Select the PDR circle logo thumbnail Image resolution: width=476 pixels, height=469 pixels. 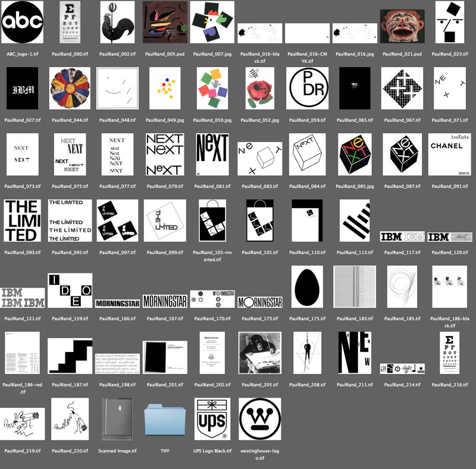click(308, 89)
